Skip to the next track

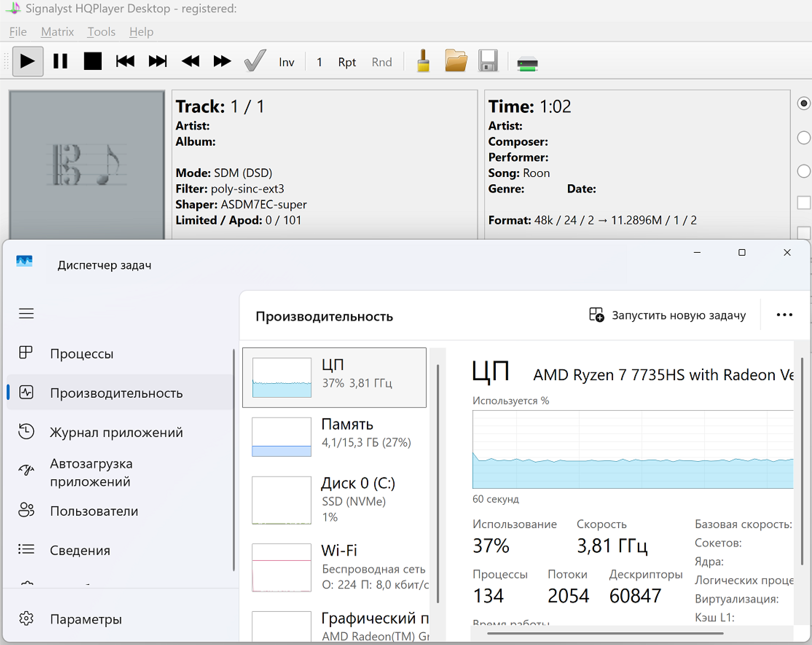click(157, 62)
